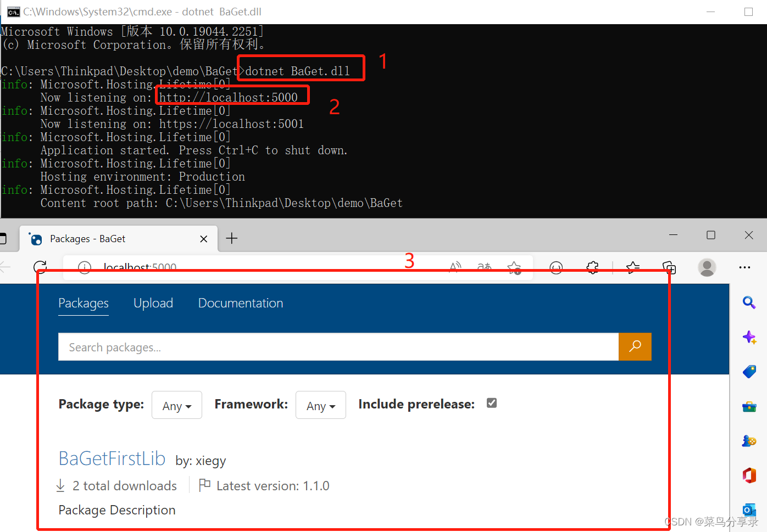This screenshot has height=532, width=767.
Task: Click the 'by: xiegy' author text
Action: pyautogui.click(x=201, y=461)
